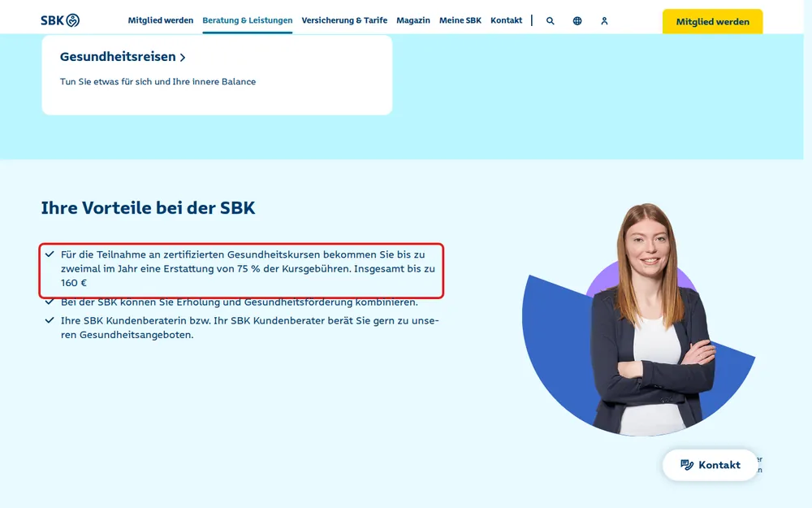Click the yellow Mitglied werden button

[x=713, y=22]
